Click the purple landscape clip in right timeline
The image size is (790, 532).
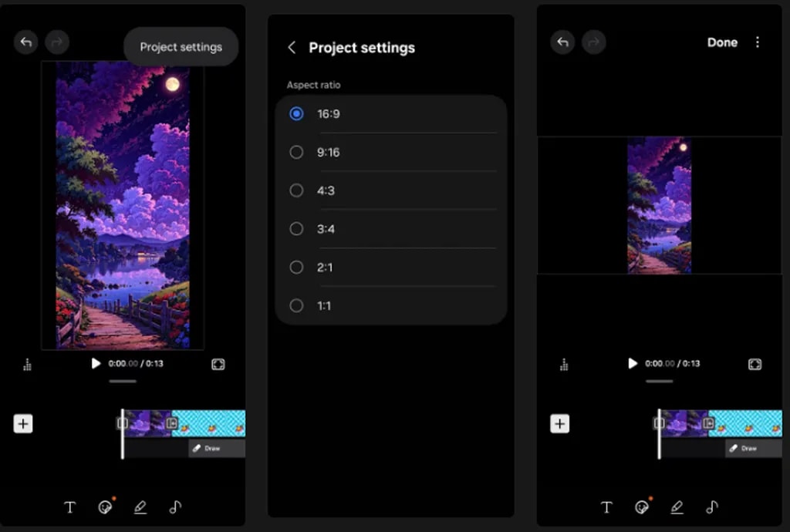click(x=683, y=423)
